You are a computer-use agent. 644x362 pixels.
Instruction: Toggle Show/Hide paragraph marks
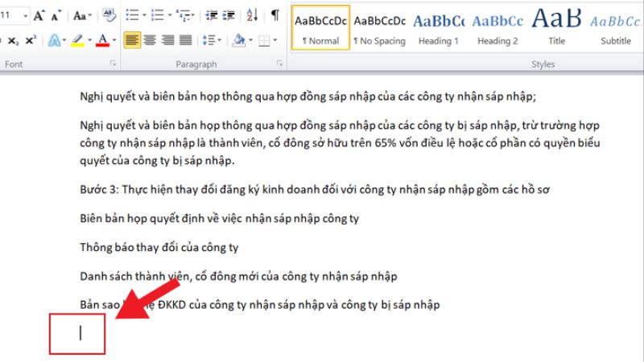[275, 15]
